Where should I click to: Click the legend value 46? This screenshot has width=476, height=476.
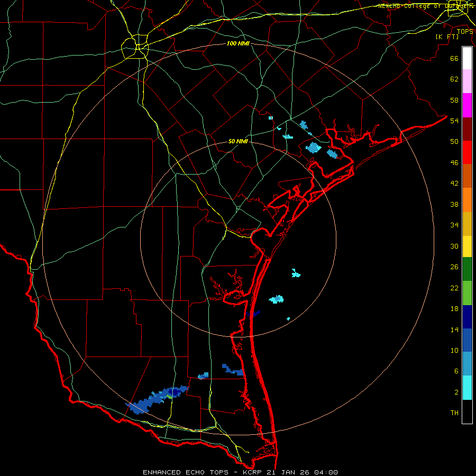coord(454,163)
